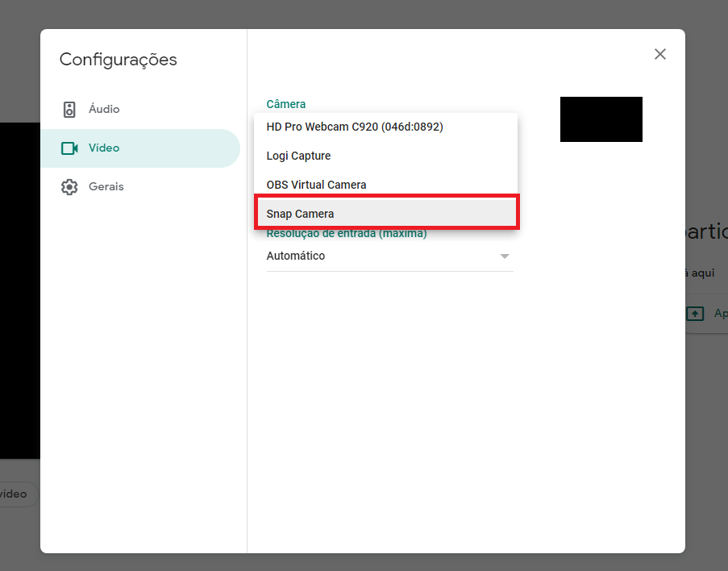
Task: Click the speaker icon beside Áudio
Action: [69, 110]
